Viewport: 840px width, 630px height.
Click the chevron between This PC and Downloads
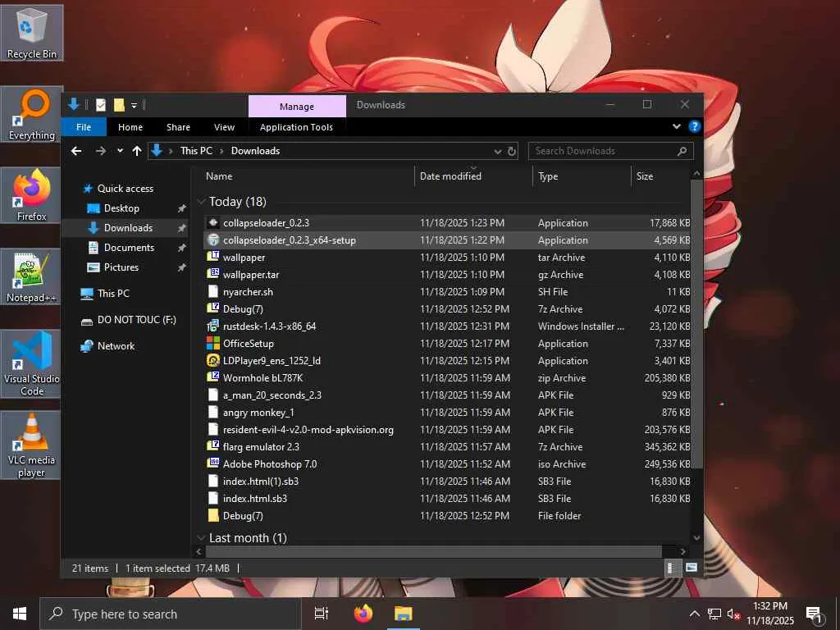coord(221,151)
